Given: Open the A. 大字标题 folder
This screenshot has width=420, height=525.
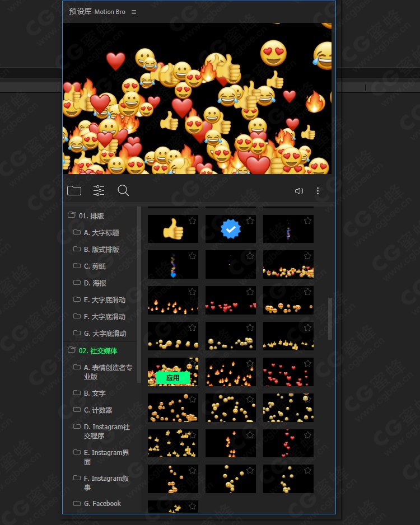Looking at the screenshot, I should [96, 232].
